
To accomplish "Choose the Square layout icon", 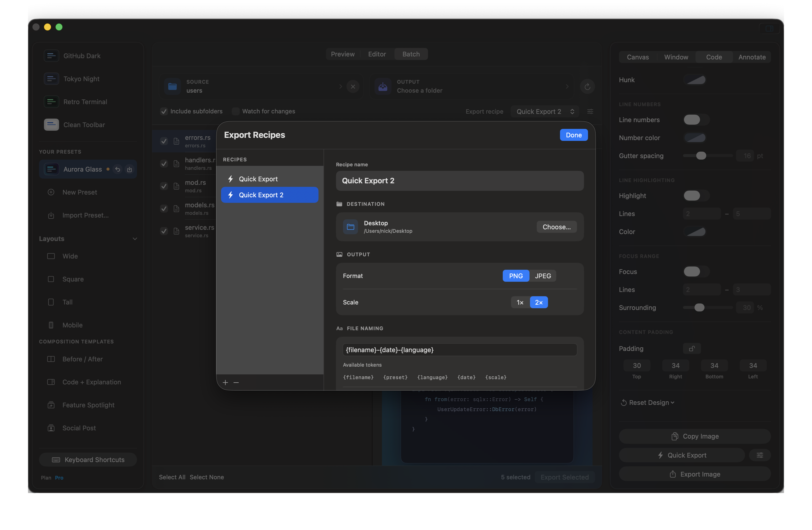I will pos(51,279).
